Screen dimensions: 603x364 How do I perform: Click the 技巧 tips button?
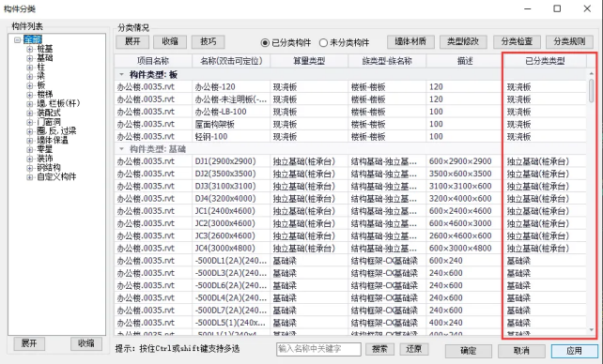click(x=209, y=41)
